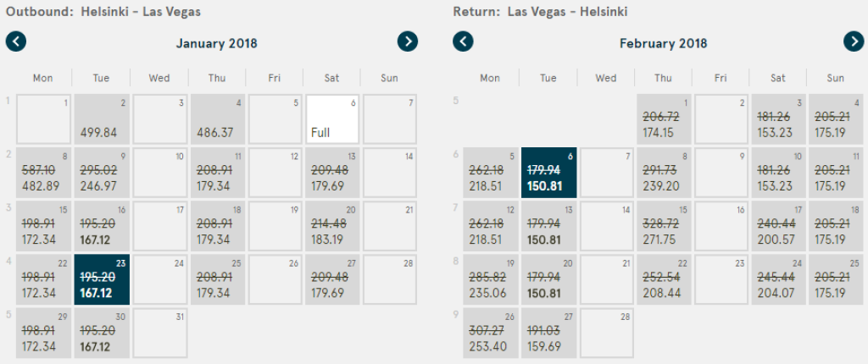
Task: Go to next month in Return calendar
Action: click(854, 41)
